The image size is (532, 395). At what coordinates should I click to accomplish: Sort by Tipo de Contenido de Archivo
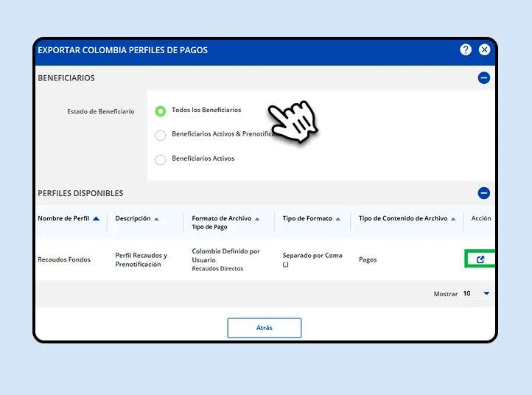click(x=453, y=219)
